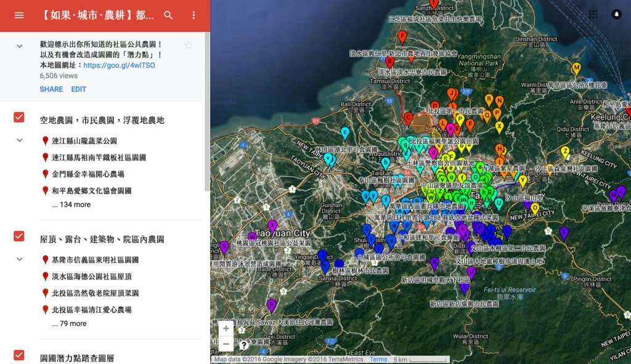Click the 空地農園，市民農園，浮覆地農地 layer title
The image size is (631, 364).
[102, 120]
